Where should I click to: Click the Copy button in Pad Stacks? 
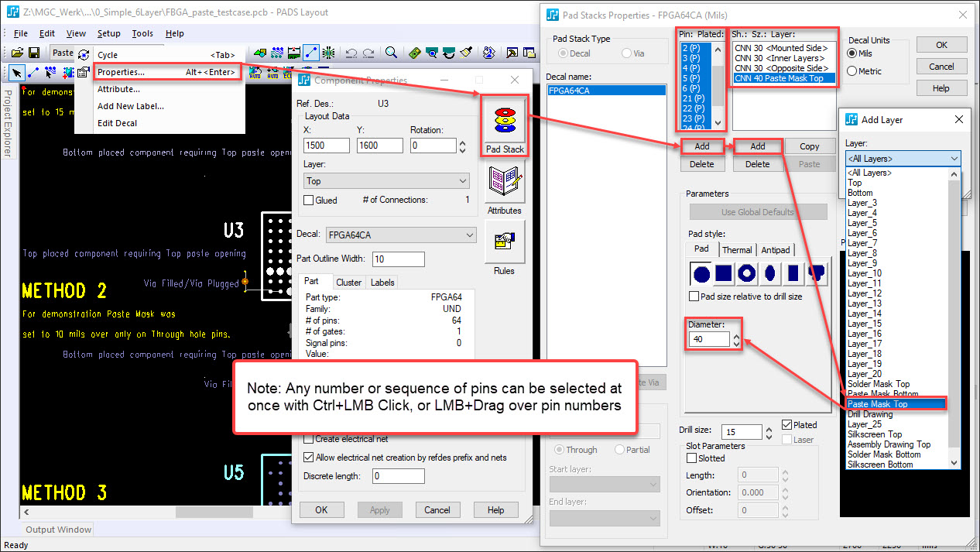[x=809, y=146]
